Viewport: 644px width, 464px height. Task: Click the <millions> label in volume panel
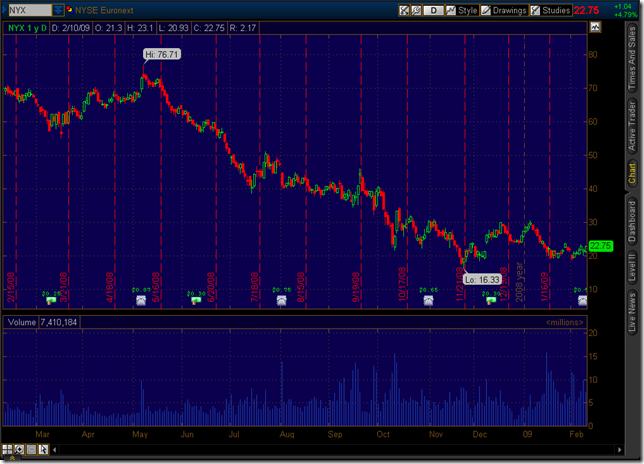pos(564,322)
